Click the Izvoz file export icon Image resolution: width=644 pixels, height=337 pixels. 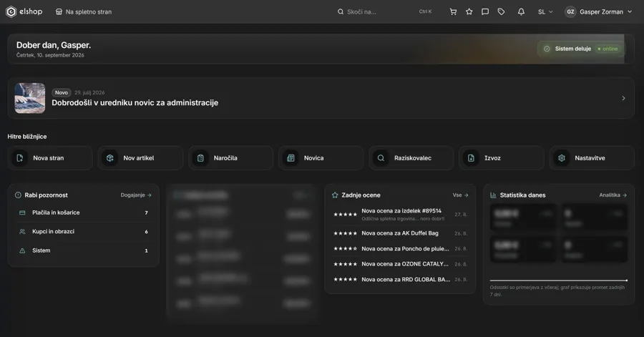click(x=471, y=158)
